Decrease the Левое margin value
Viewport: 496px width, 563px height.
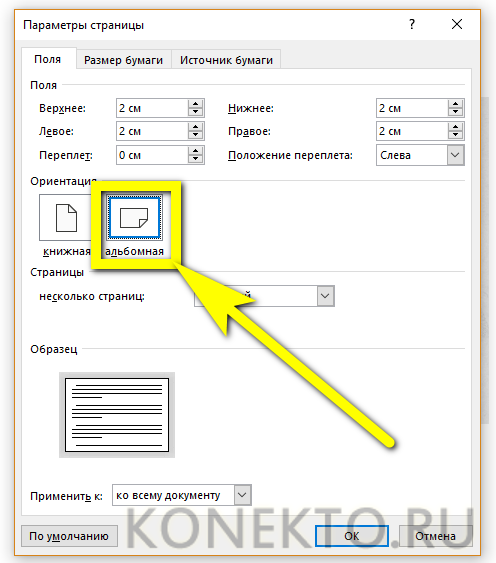(195, 135)
